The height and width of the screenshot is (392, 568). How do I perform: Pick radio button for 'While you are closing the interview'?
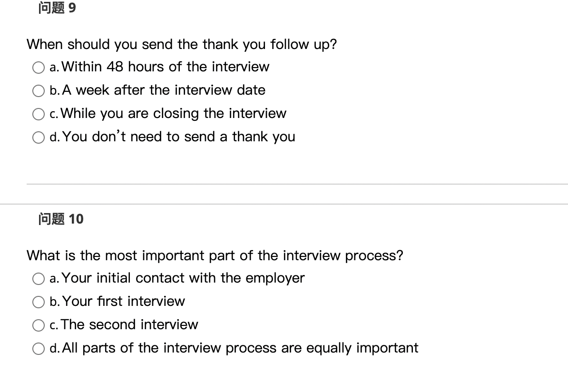pos(39,114)
